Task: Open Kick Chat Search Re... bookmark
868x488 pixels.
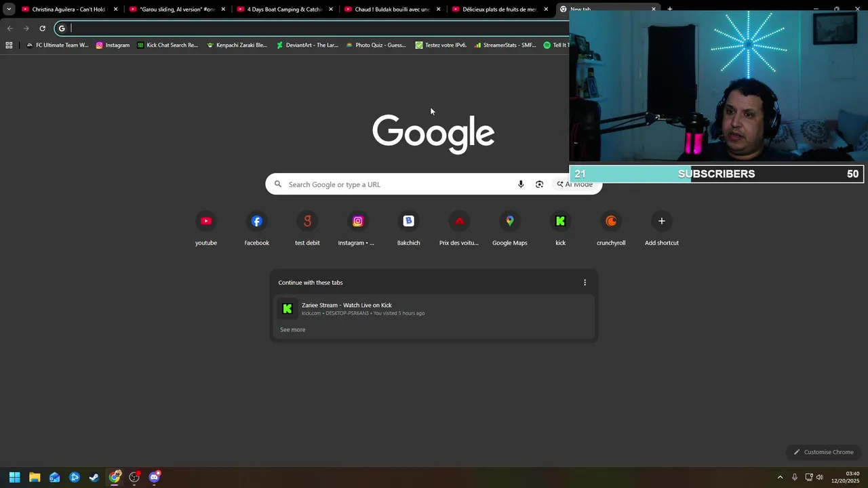Action: tap(167, 45)
